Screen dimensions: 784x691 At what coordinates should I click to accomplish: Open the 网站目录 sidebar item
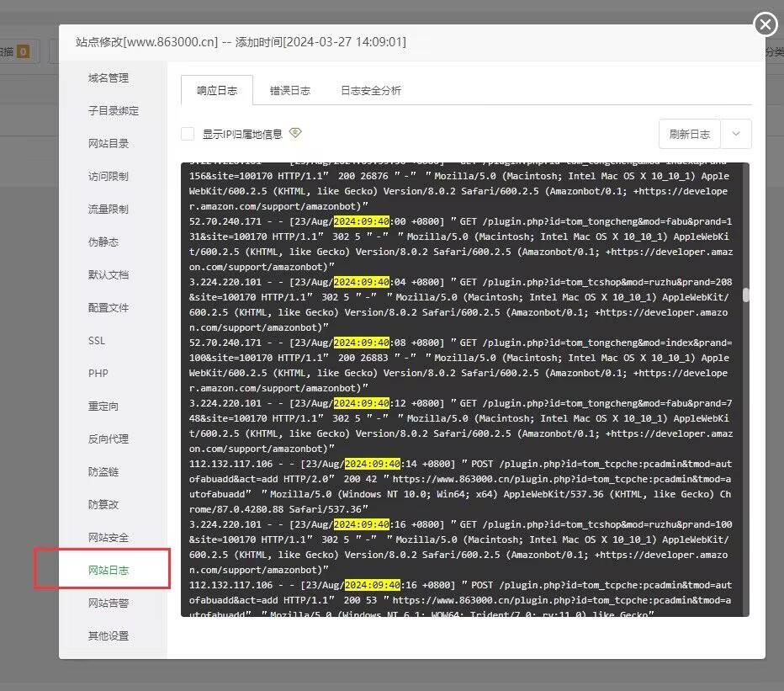coord(109,144)
